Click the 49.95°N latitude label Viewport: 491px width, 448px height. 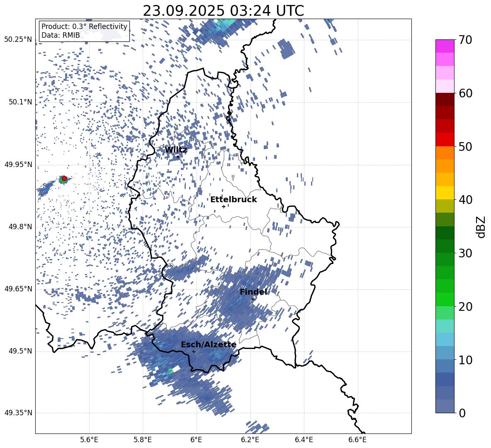click(x=18, y=165)
